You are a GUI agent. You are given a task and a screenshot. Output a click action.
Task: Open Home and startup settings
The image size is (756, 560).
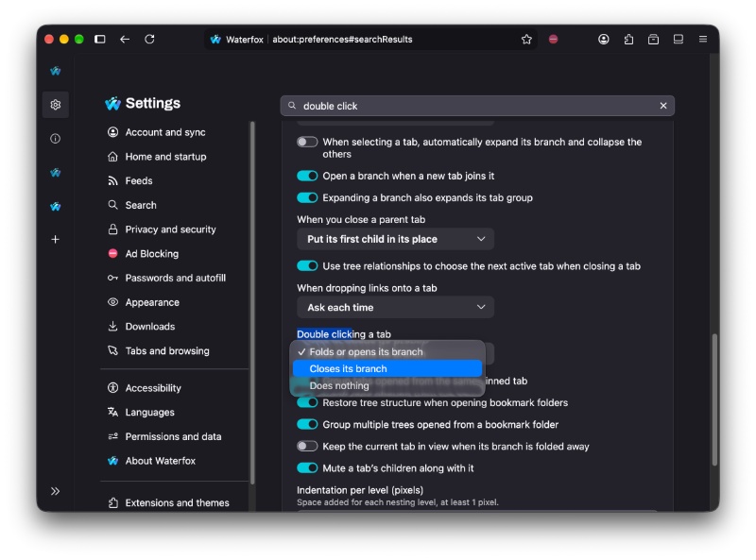pos(157,156)
